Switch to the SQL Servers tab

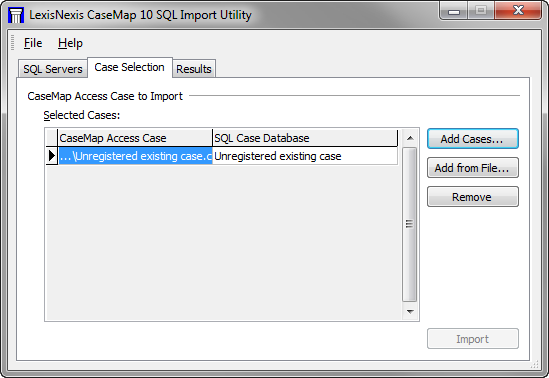coord(53,69)
